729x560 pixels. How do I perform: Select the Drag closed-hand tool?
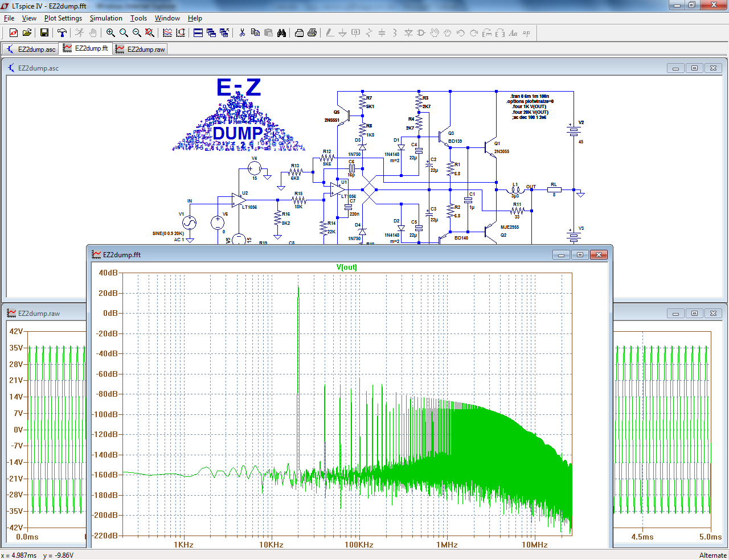[x=448, y=33]
